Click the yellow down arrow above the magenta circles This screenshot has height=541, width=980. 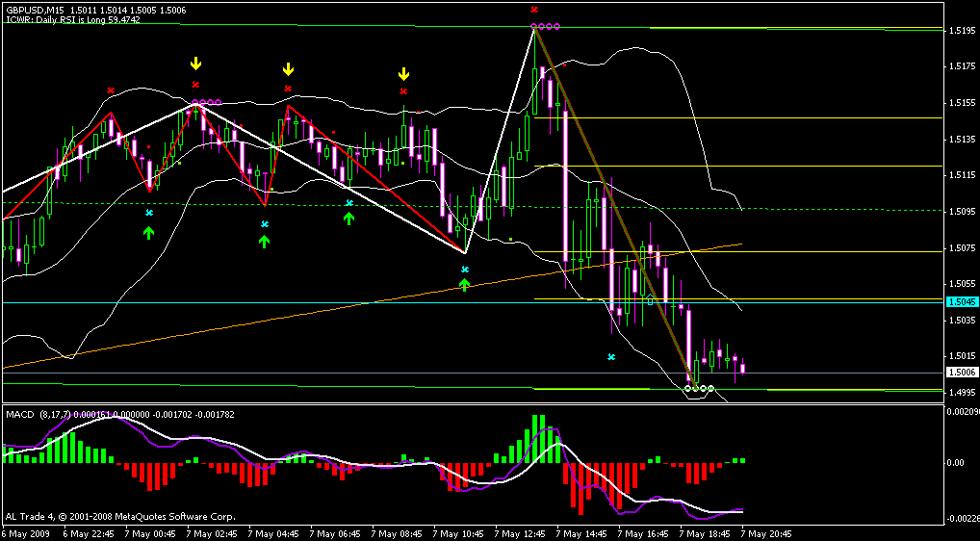pos(195,64)
